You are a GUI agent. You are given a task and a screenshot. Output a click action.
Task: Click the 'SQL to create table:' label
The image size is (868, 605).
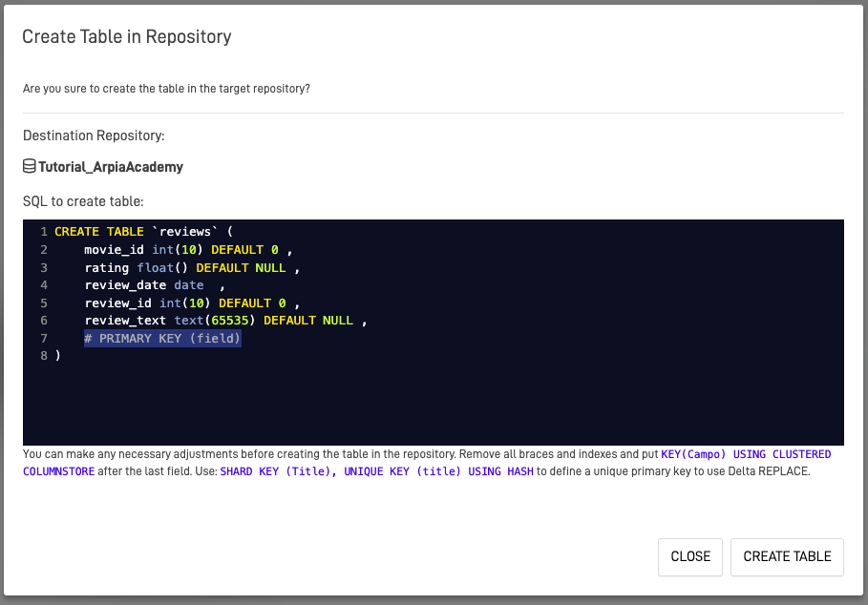(83, 201)
